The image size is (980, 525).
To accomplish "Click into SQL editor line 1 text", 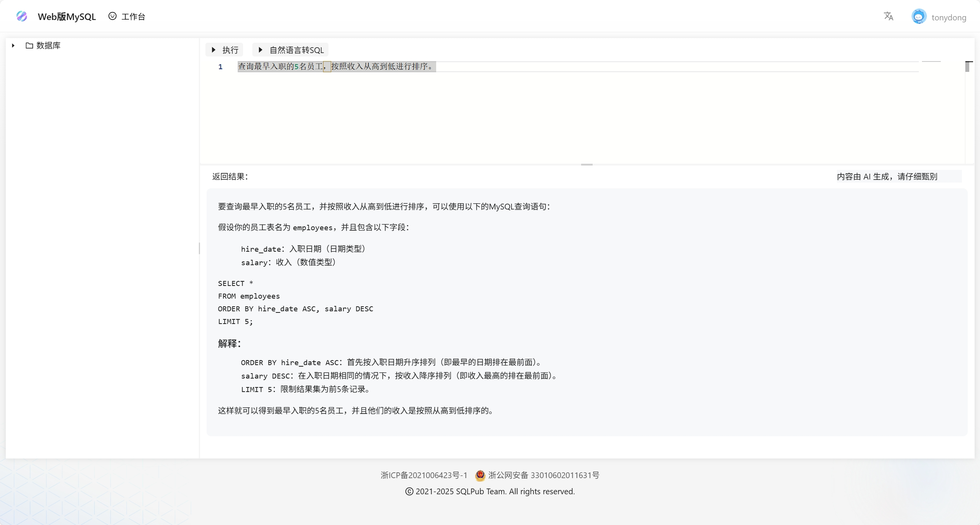I will click(337, 66).
